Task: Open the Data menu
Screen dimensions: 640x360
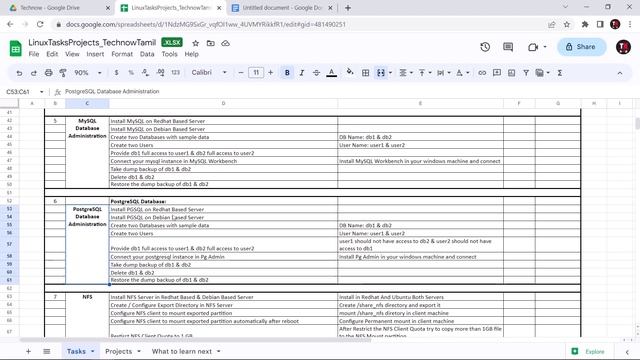Action: 147,54
